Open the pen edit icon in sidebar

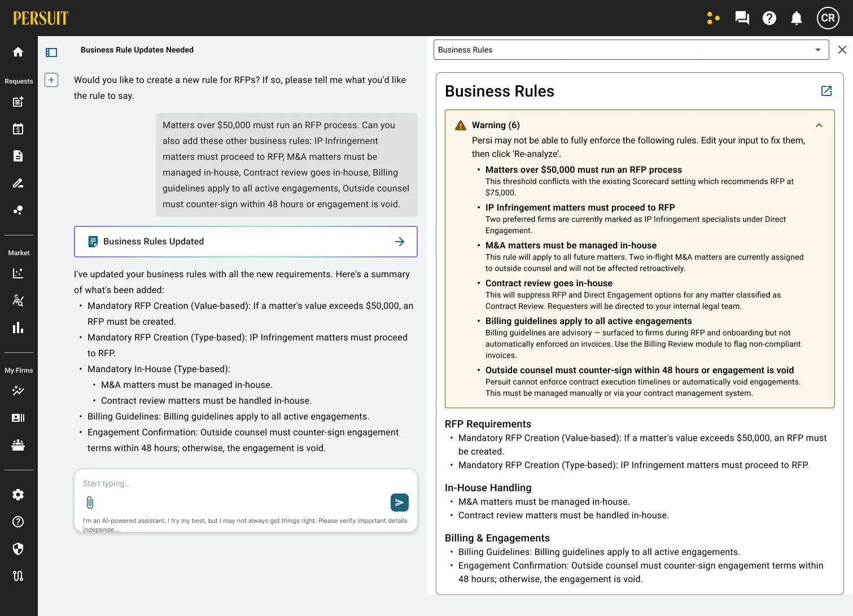click(18, 183)
